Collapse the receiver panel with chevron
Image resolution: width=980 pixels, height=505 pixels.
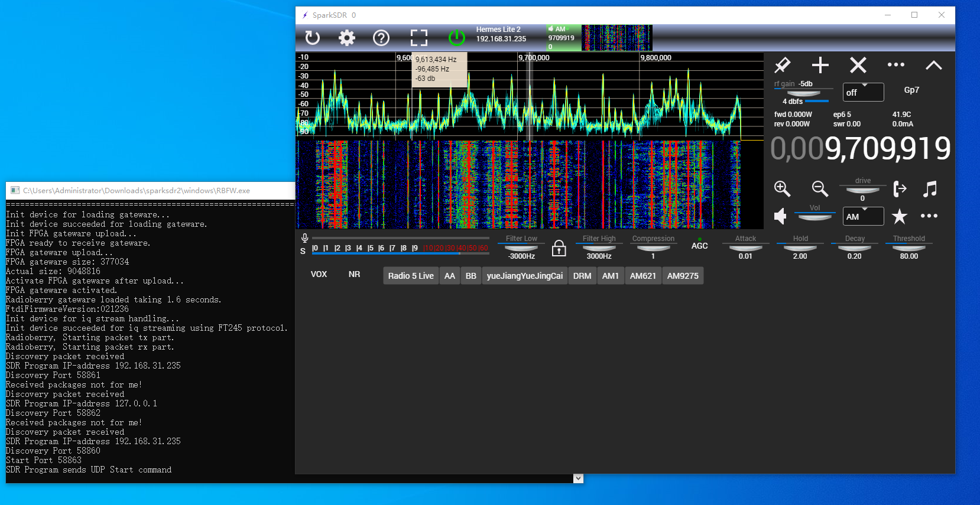(933, 65)
